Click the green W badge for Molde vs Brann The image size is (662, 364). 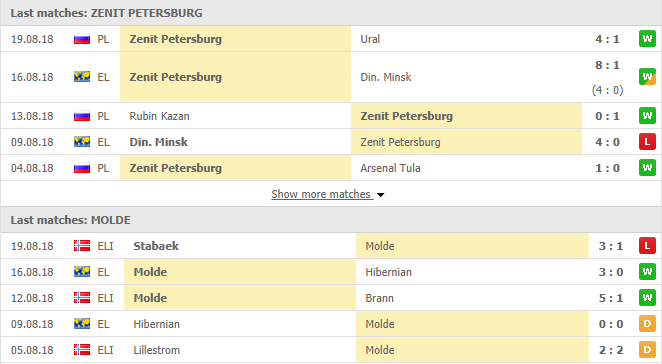(647, 298)
